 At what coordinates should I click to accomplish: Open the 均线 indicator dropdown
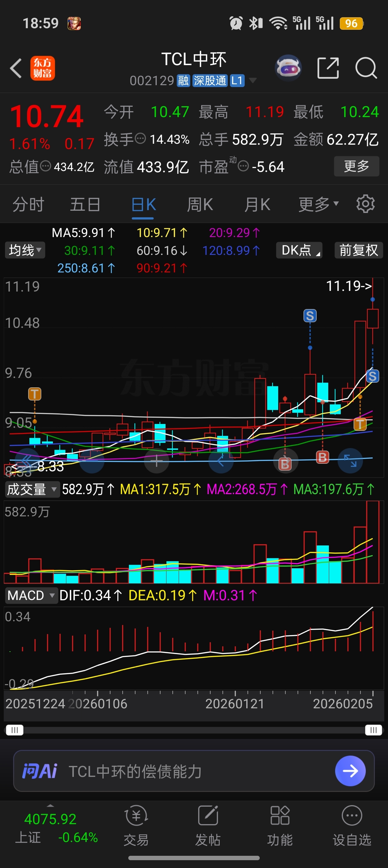coord(25,250)
